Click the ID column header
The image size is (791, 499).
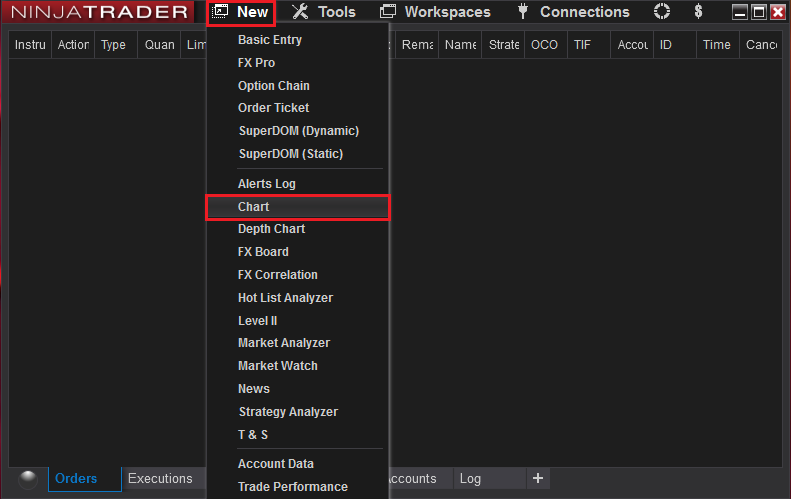tap(675, 45)
